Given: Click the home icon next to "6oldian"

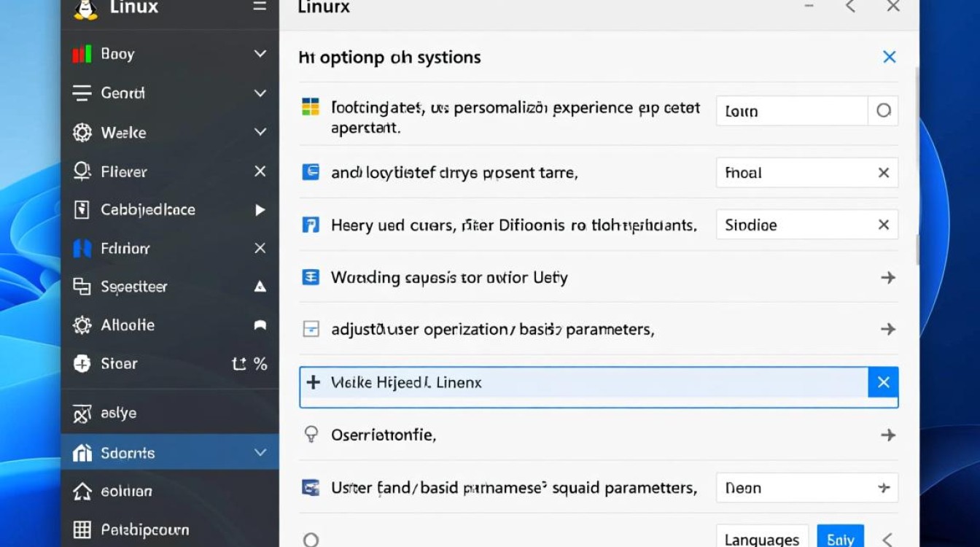Looking at the screenshot, I should [x=82, y=491].
